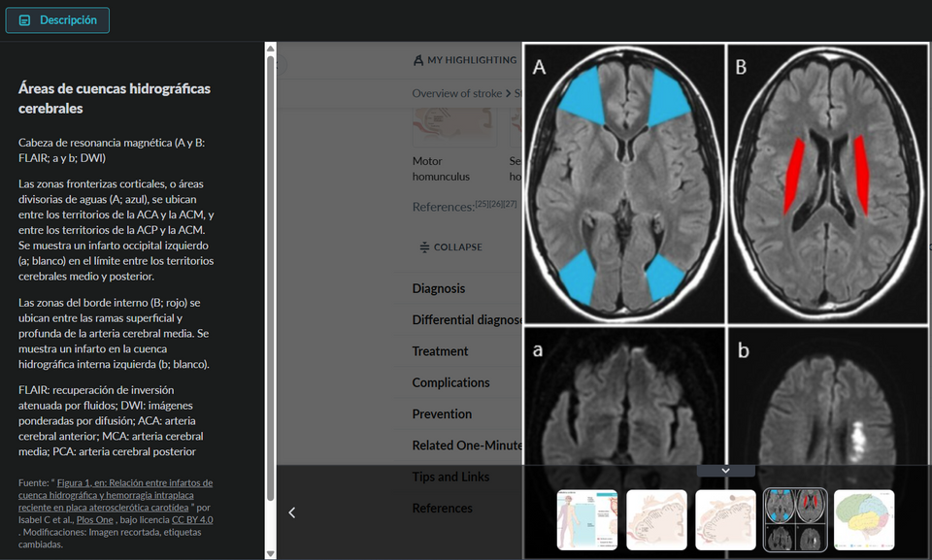Expand the Diagnosis section
The image size is (932, 560).
(x=439, y=288)
